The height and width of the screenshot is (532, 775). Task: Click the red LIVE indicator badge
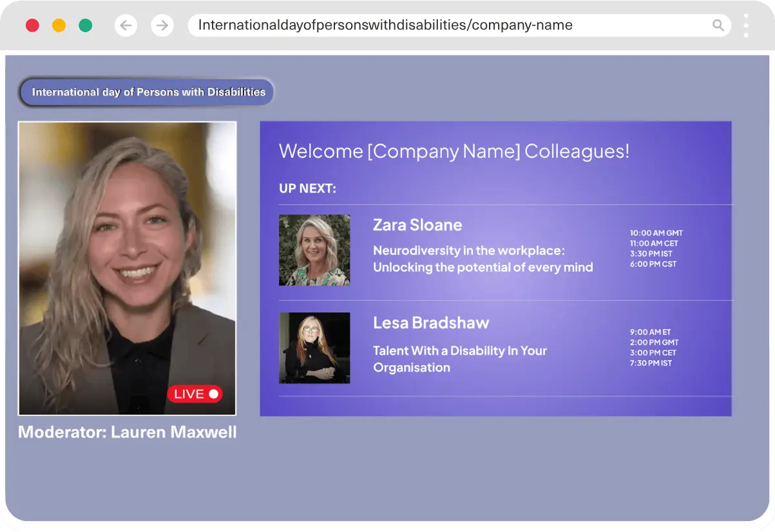195,394
